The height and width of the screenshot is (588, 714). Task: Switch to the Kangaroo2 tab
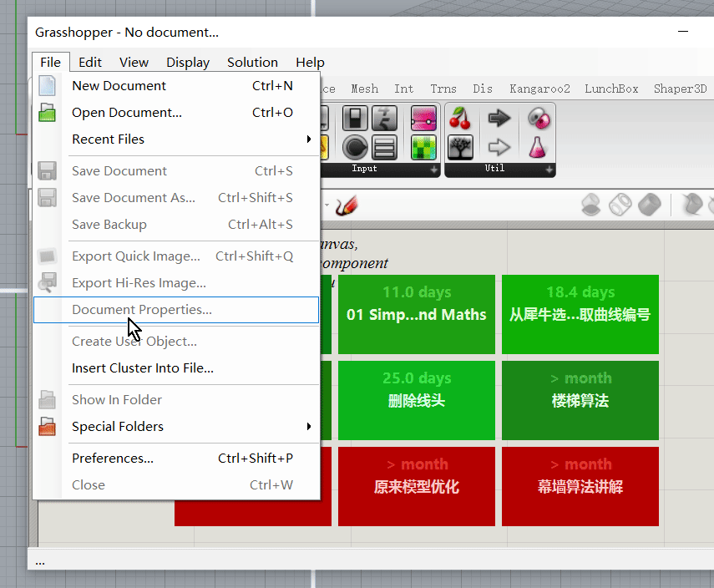coord(539,89)
